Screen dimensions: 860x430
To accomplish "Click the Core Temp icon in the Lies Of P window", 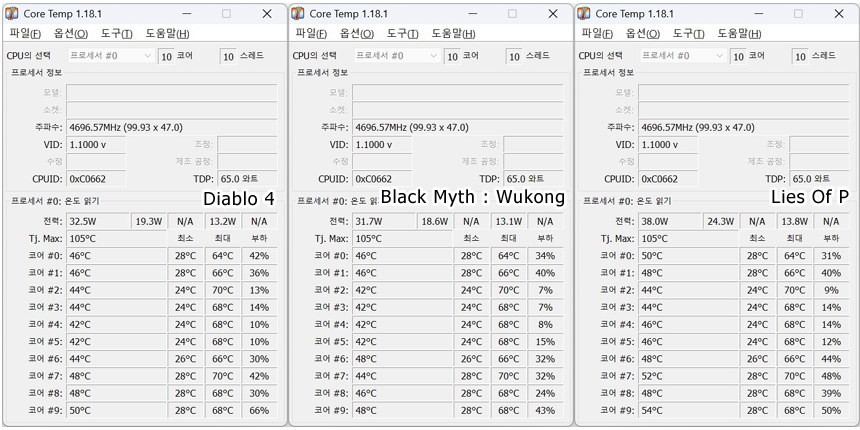I will (x=584, y=14).
